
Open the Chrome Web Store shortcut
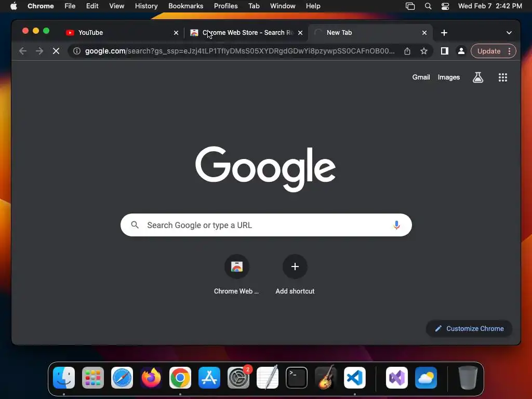coord(236,274)
